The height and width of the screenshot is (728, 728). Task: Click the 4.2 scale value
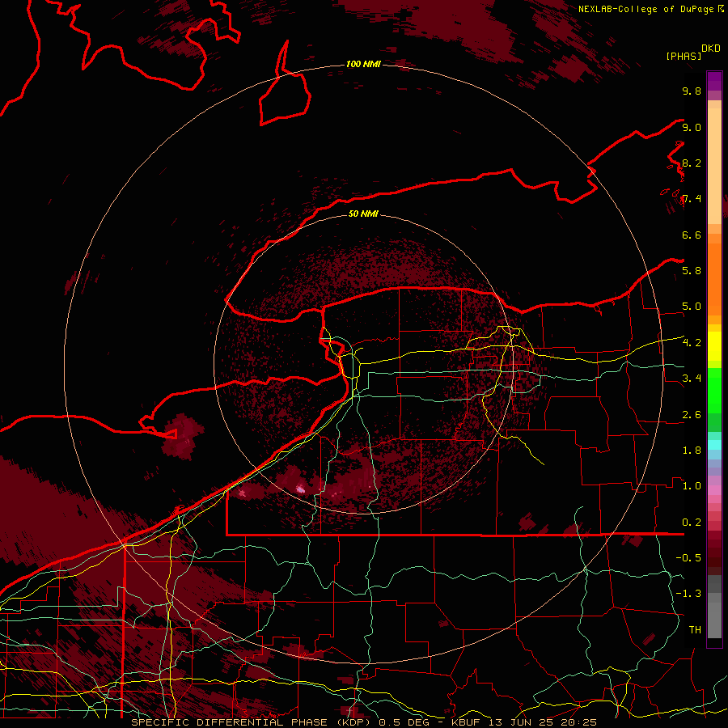pos(692,343)
